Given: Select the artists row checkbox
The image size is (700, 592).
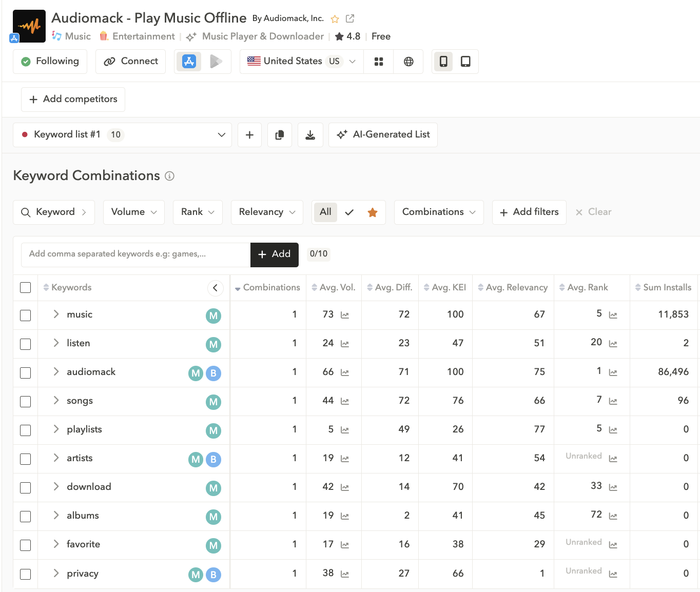Looking at the screenshot, I should point(26,459).
